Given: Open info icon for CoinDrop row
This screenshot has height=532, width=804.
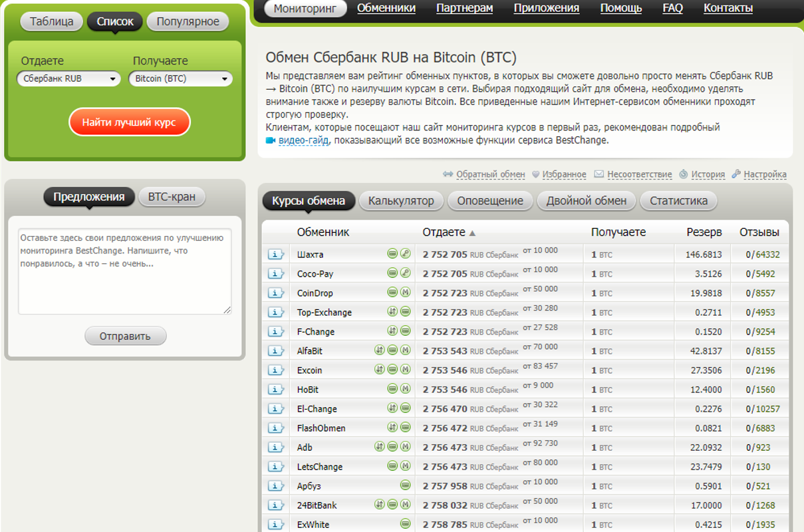Looking at the screenshot, I should tap(276, 293).
